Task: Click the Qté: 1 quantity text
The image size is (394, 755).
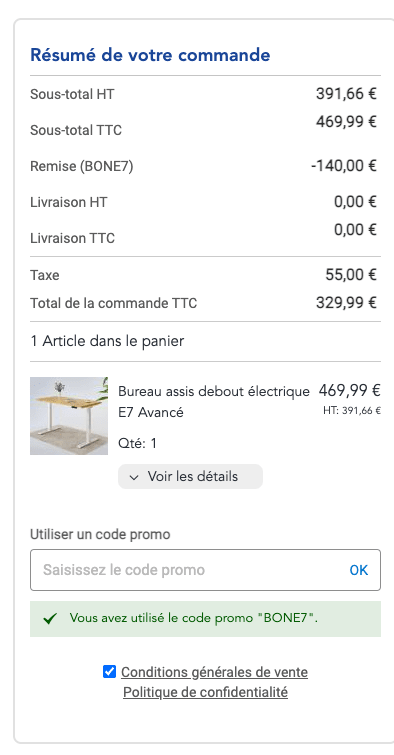Action: point(138,443)
